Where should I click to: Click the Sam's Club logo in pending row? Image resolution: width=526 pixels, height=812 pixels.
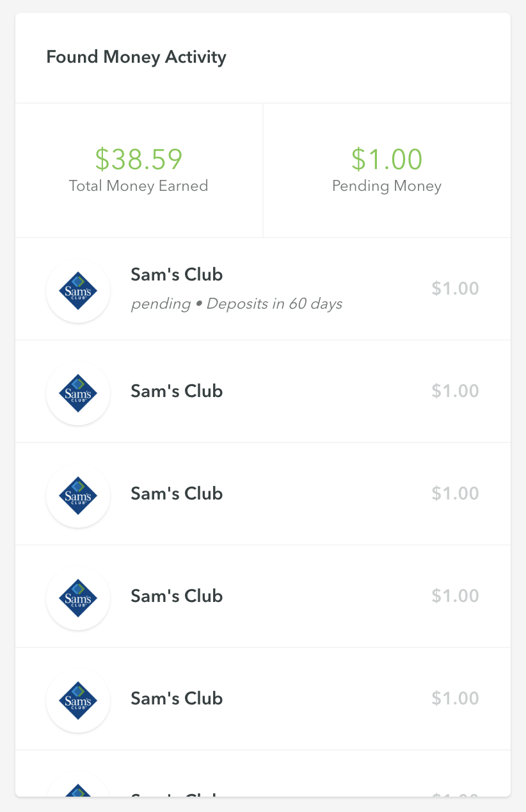point(78,291)
